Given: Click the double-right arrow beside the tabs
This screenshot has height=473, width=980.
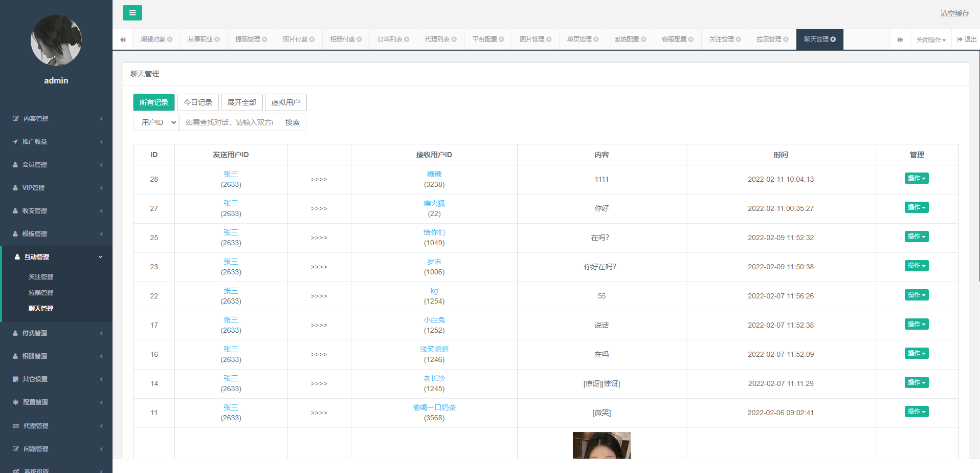Looking at the screenshot, I should tap(900, 39).
